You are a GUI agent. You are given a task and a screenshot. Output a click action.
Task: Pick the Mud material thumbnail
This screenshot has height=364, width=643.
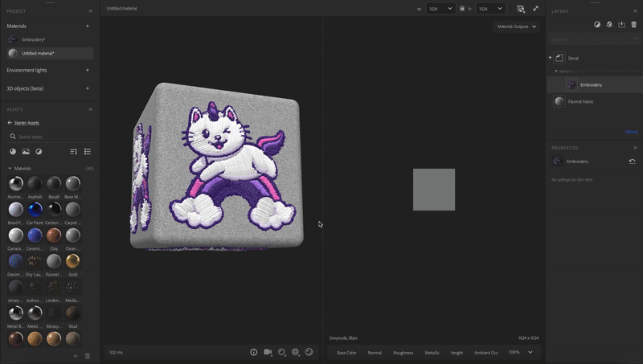click(73, 313)
